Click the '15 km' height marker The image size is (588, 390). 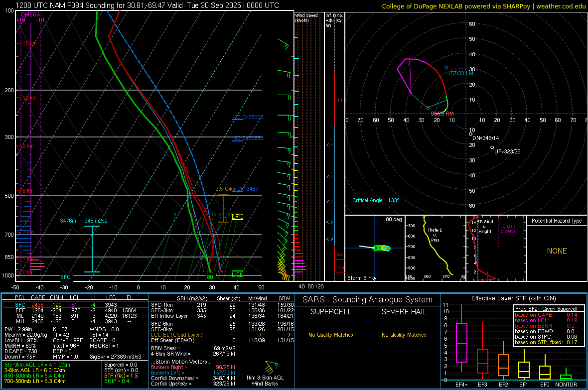(x=29, y=43)
